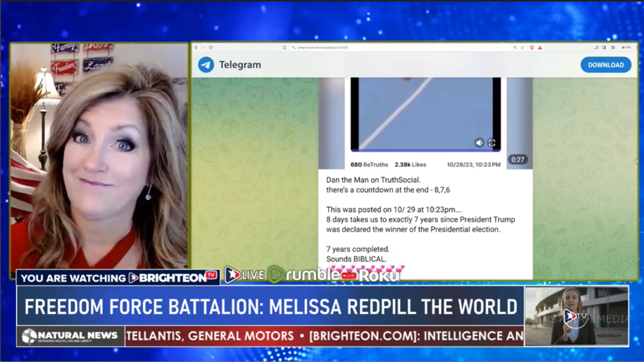The width and height of the screenshot is (644, 362).
Task: Open the Brave Shields lion icon
Action: click(x=532, y=47)
